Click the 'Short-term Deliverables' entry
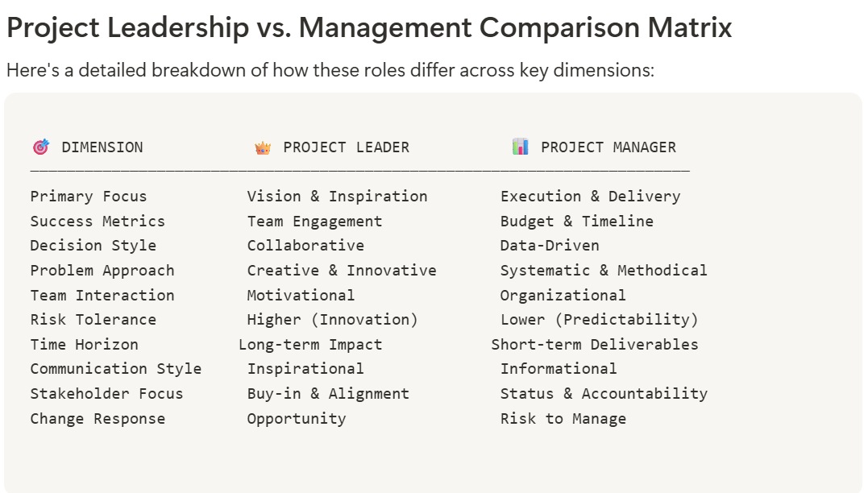The image size is (868, 493). click(595, 345)
